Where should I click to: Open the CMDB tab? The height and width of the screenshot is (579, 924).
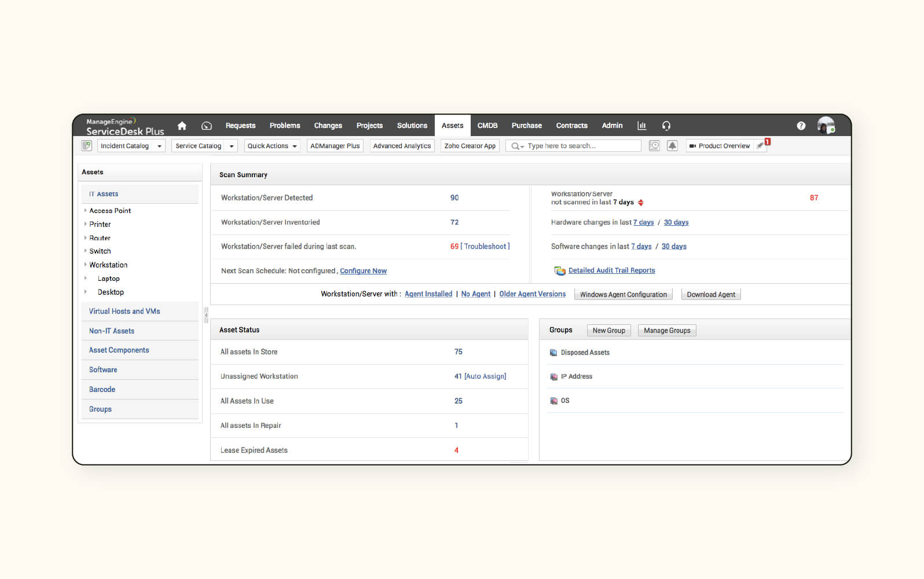[487, 126]
